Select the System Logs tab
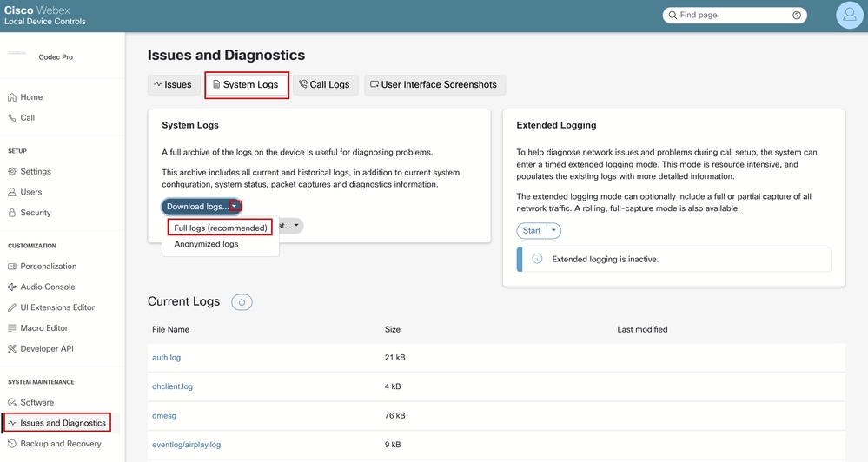Viewport: 868px width, 462px height. point(247,84)
